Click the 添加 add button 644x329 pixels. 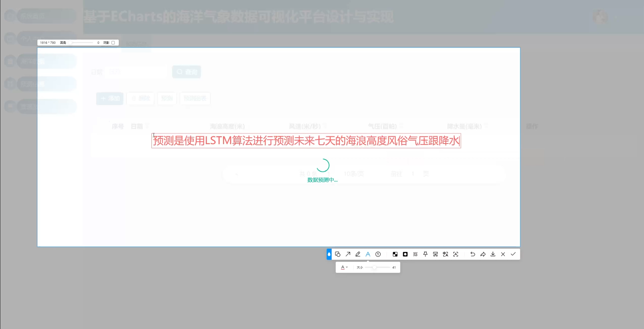click(x=109, y=99)
